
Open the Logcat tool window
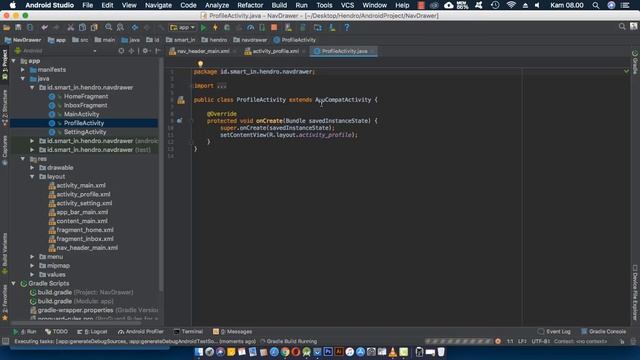pyautogui.click(x=92, y=331)
